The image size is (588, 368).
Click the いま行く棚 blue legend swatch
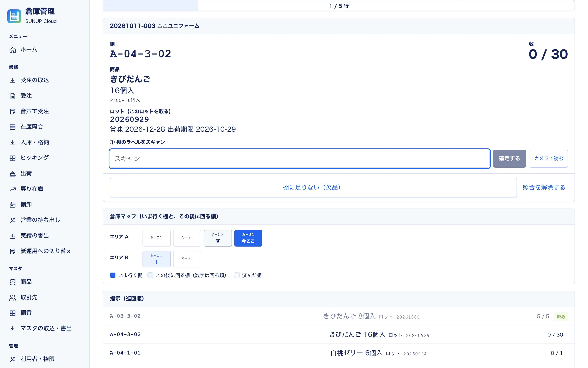click(x=113, y=275)
